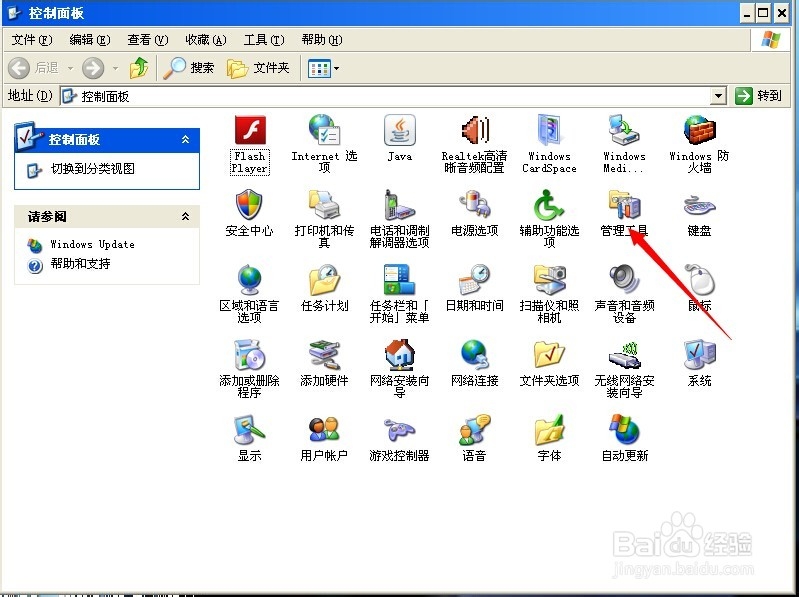
Task: Click 切换到分类视图 link
Action: [x=93, y=169]
